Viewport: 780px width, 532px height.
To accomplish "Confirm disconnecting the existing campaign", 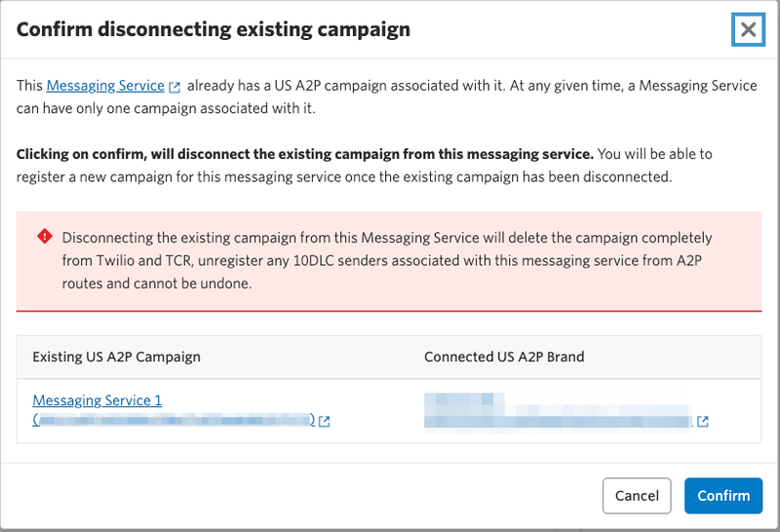I will point(723,496).
